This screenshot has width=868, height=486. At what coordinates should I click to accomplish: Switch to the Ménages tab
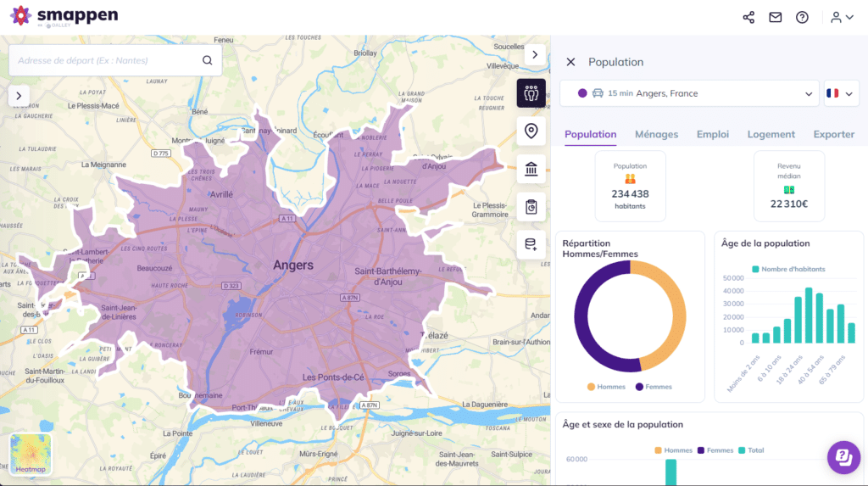[x=656, y=134]
